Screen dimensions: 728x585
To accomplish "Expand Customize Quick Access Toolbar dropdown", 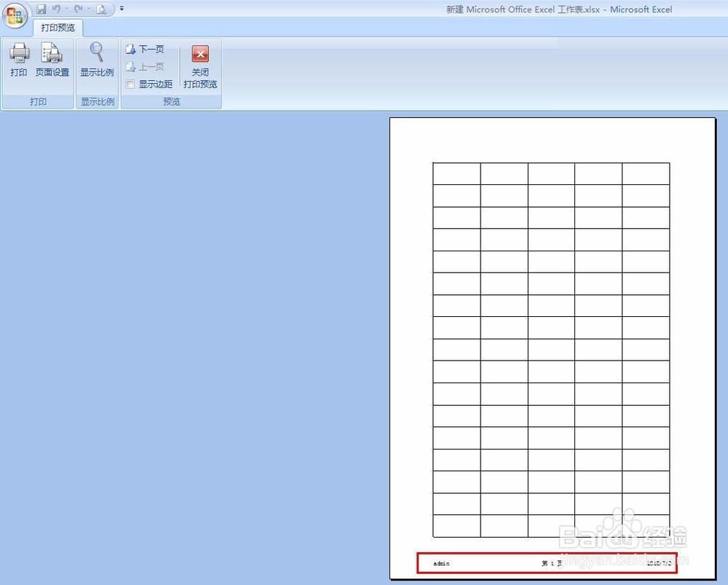I will coord(122,8).
